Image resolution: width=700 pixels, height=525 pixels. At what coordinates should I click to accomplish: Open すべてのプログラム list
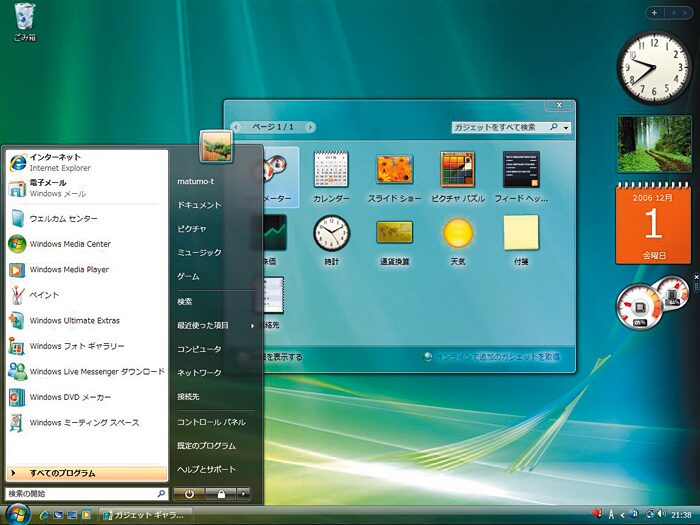tap(85, 473)
